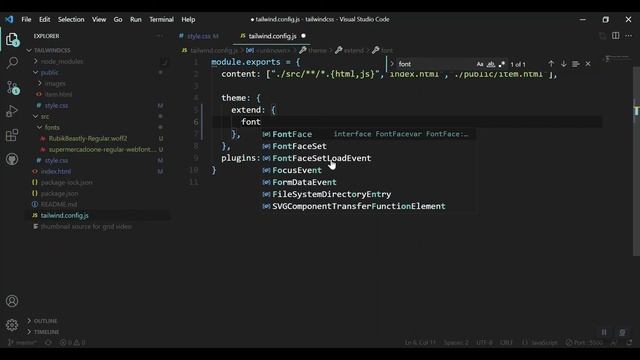Toggle Use Regular Expression in find widget

(x=502, y=64)
